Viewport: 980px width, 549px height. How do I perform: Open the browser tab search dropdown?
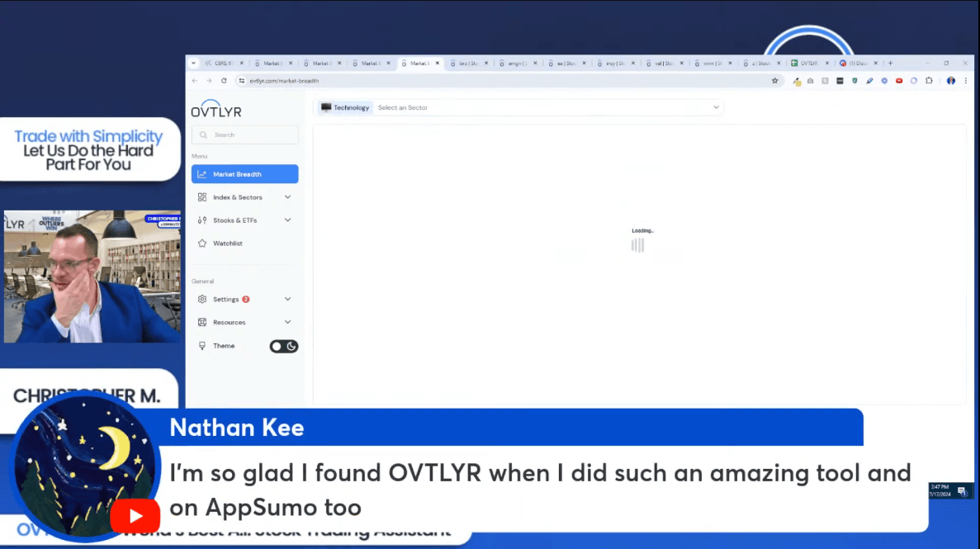pos(194,63)
